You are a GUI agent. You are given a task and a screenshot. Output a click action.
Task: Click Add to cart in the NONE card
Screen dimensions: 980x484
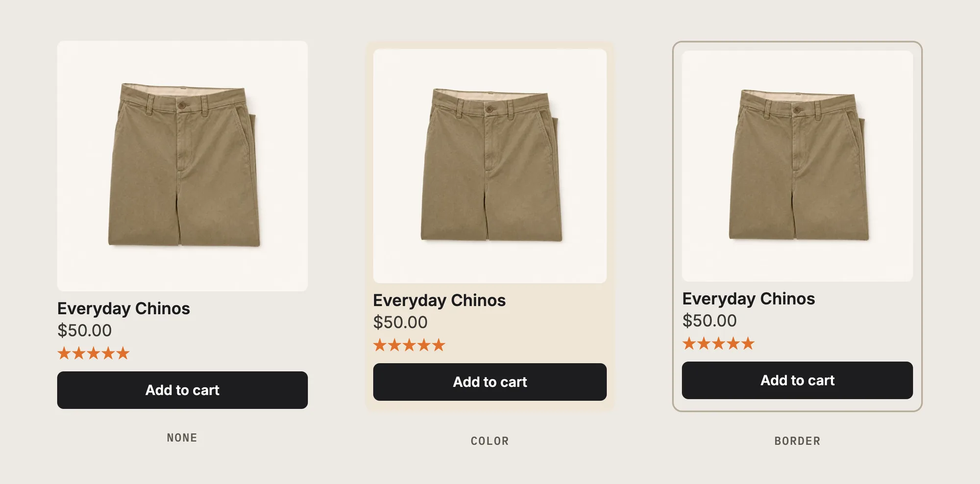pos(182,390)
